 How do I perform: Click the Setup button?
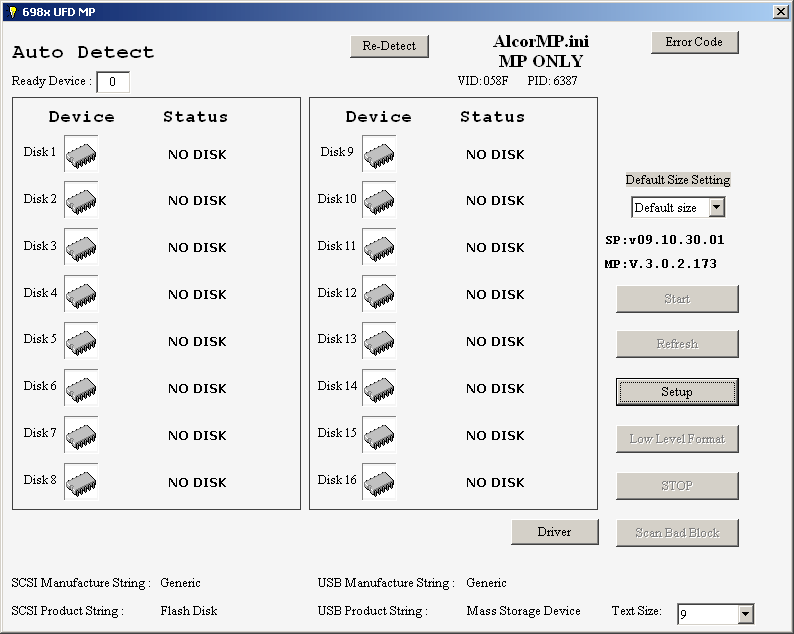677,392
